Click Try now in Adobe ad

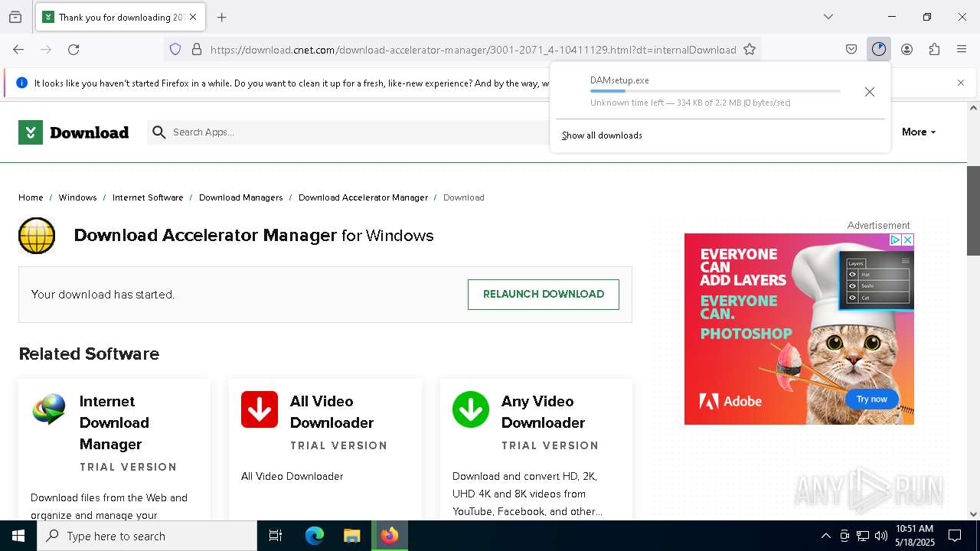tap(871, 399)
